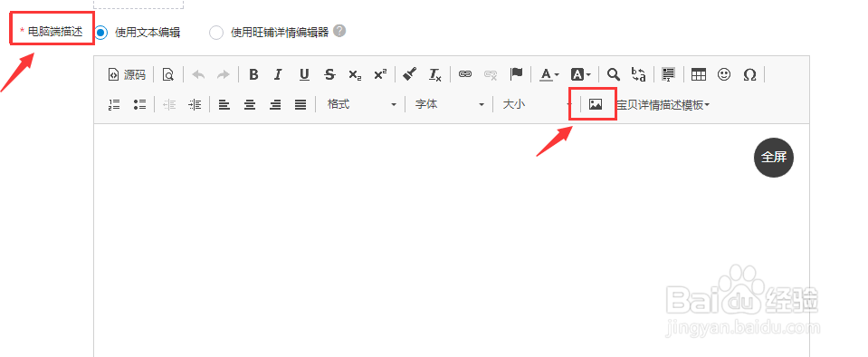Insert a numbered list
This screenshot has width=868, height=357.
(x=114, y=104)
